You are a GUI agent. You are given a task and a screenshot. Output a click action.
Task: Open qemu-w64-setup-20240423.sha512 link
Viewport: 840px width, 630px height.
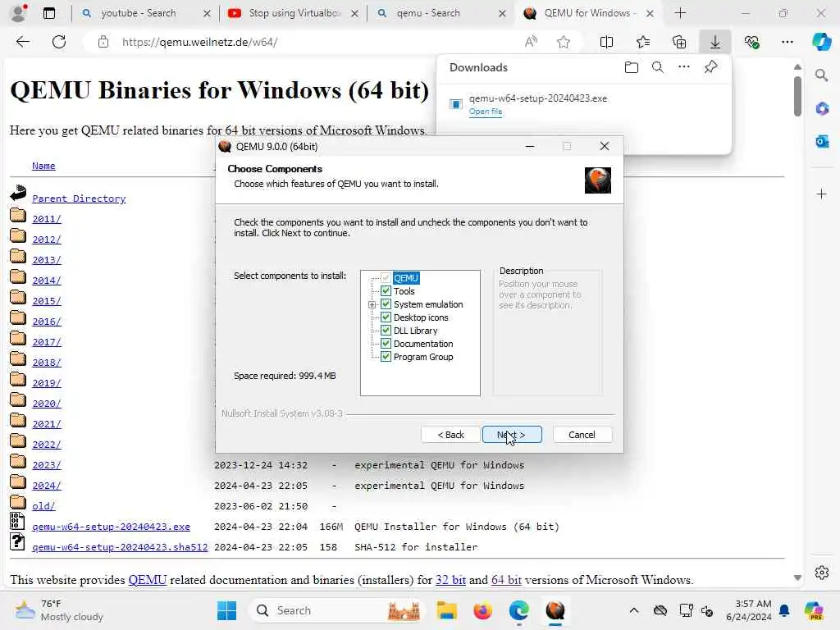pyautogui.click(x=120, y=547)
